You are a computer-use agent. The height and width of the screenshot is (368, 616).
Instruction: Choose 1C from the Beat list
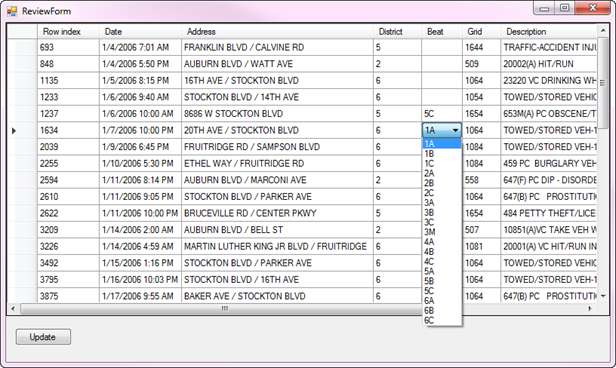pos(442,163)
